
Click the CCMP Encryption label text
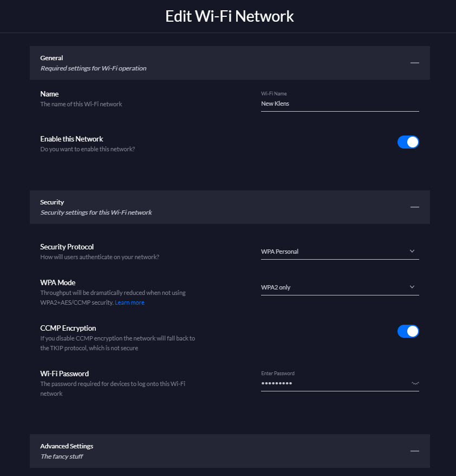click(x=68, y=328)
